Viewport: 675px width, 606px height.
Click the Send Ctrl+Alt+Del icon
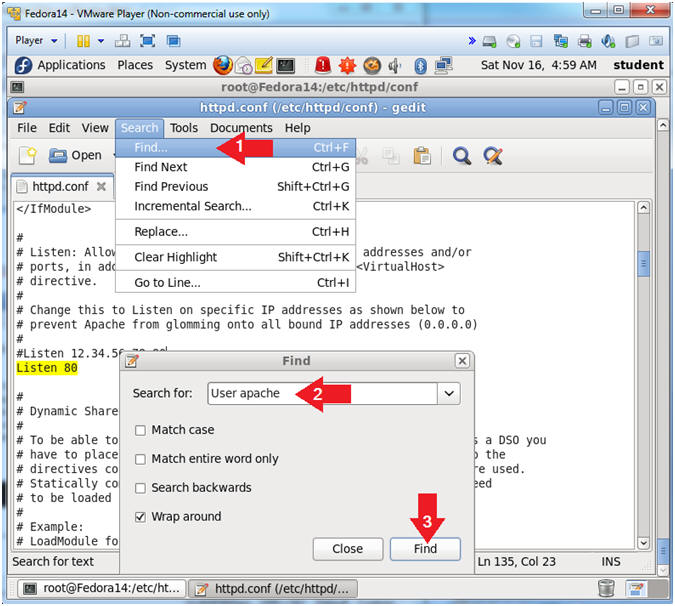point(123,41)
